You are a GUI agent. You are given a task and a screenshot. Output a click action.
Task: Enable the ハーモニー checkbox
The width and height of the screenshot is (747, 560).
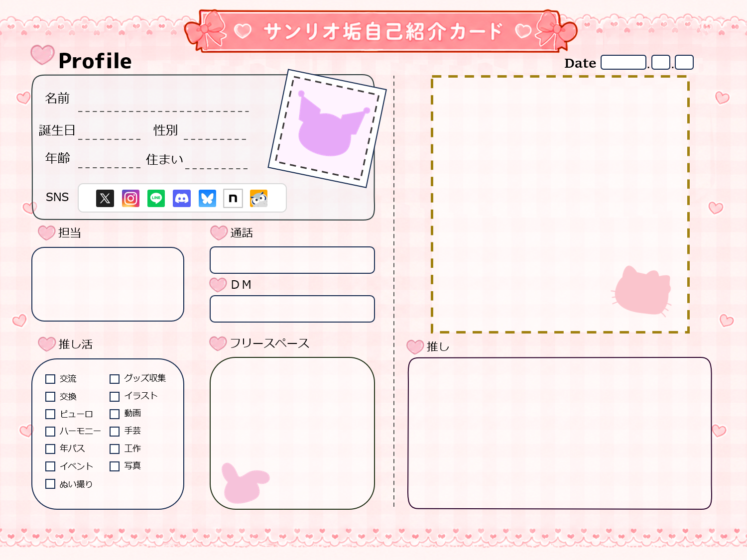(50, 432)
